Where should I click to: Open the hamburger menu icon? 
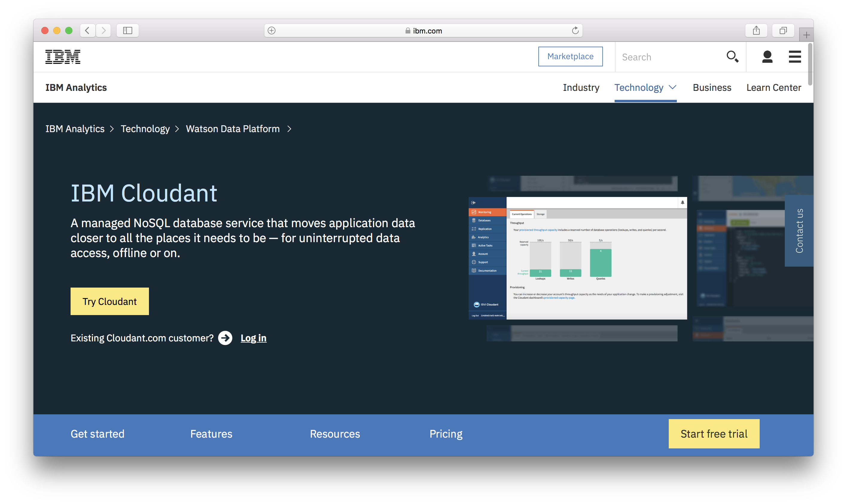click(794, 56)
